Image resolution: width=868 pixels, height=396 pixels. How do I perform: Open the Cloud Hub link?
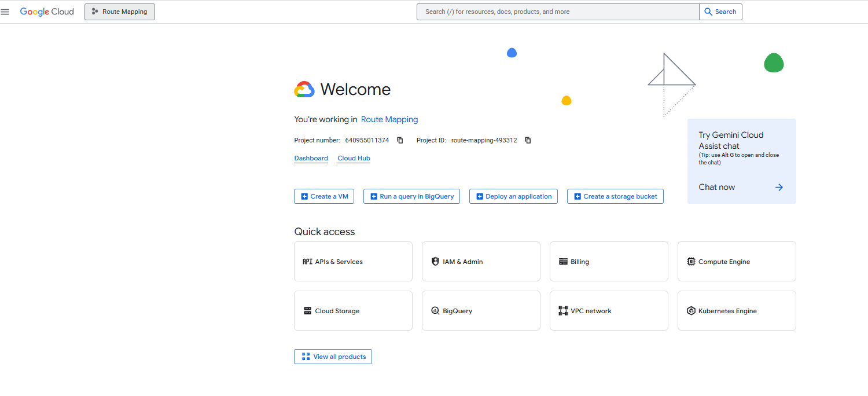click(x=354, y=158)
